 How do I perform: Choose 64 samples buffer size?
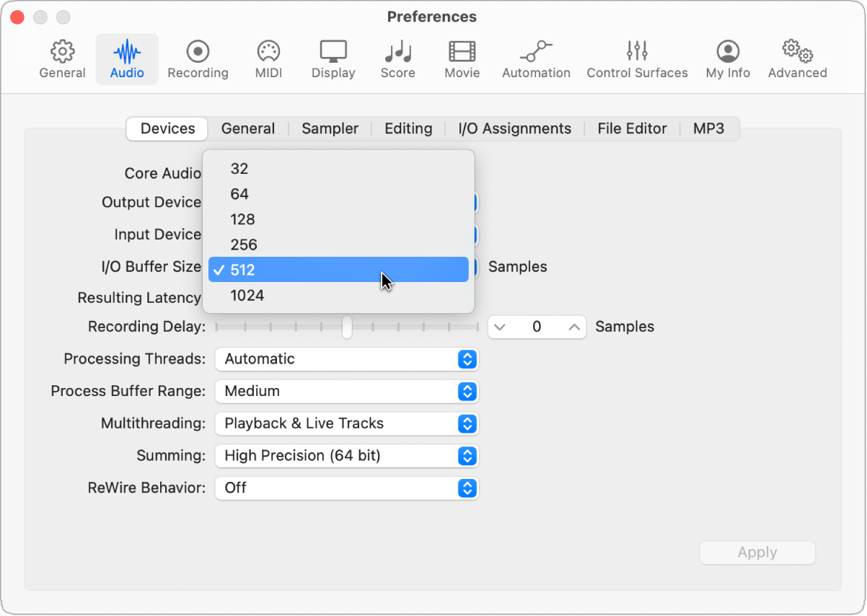[x=338, y=194]
